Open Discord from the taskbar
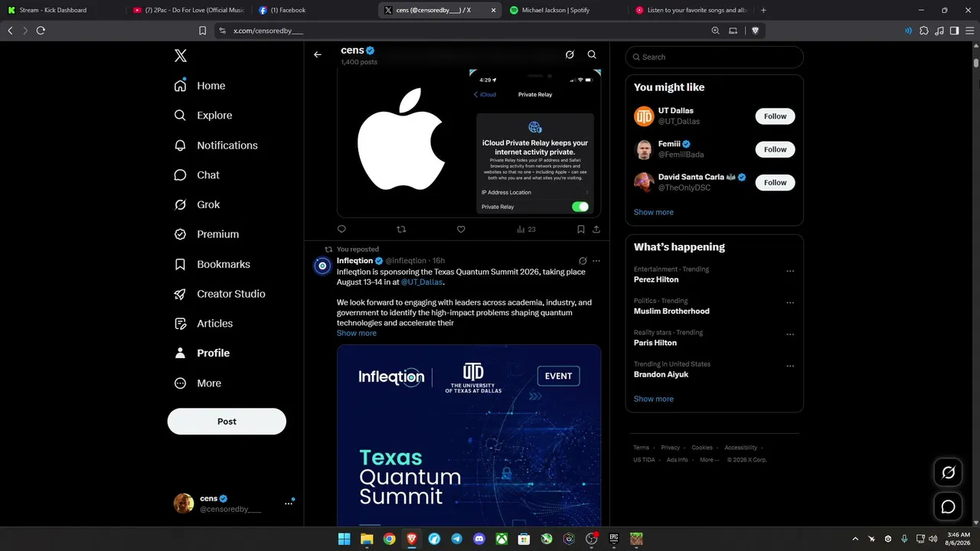The width and height of the screenshot is (980, 551). (x=479, y=539)
